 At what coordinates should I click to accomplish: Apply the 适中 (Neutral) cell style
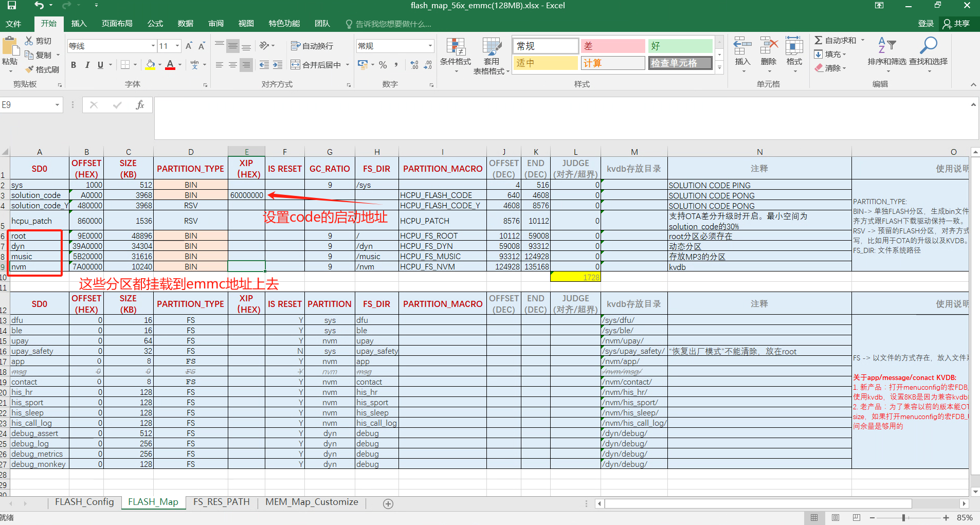pos(545,63)
